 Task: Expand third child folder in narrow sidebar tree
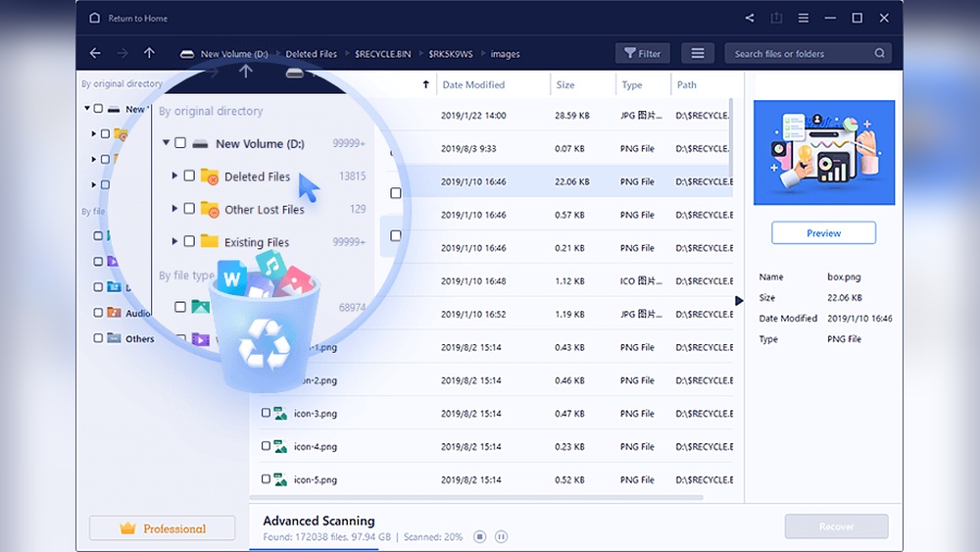click(x=94, y=185)
